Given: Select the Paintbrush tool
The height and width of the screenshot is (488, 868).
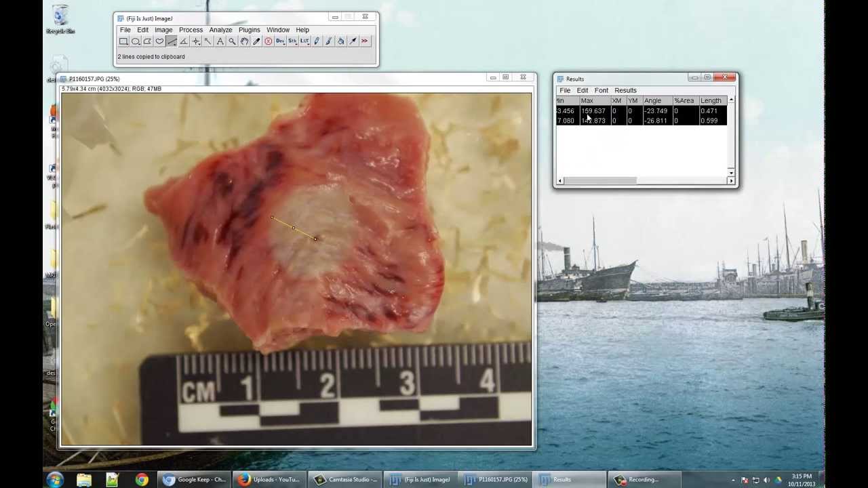Looking at the screenshot, I should click(329, 41).
